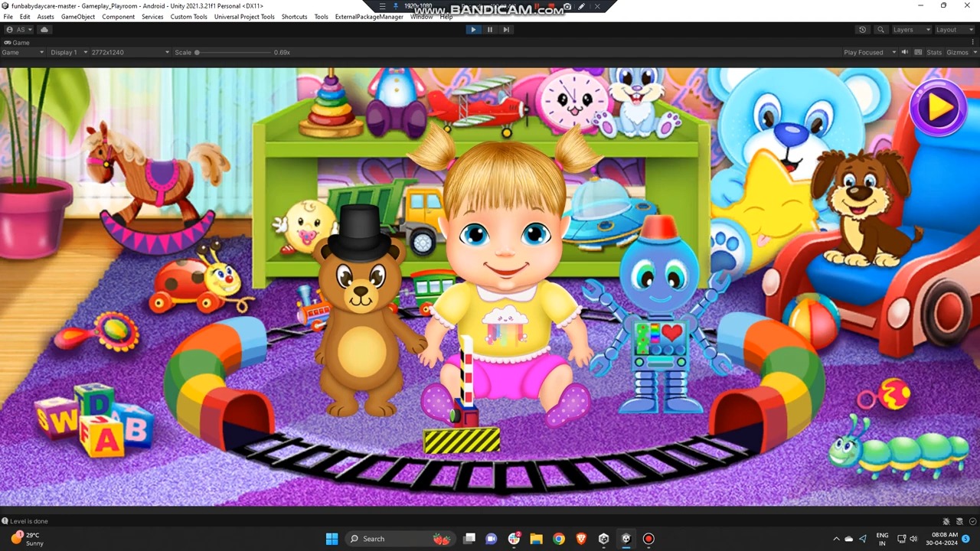Screen dimensions: 980x551
Task: Open the 2772x1240 resolution dropdown
Action: (130, 52)
